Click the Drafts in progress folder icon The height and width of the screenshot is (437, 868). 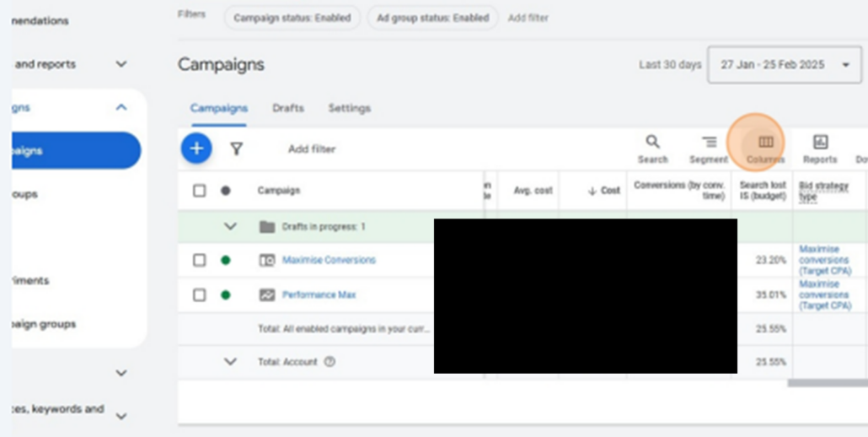point(267,227)
